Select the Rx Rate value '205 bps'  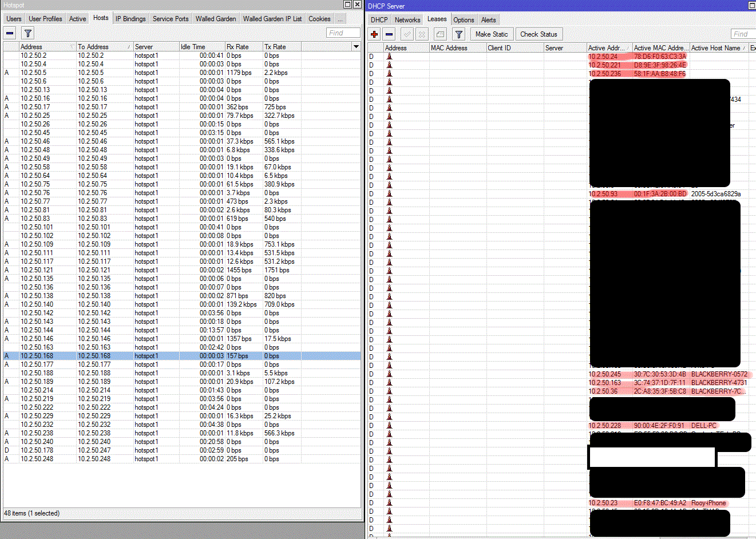(x=238, y=459)
